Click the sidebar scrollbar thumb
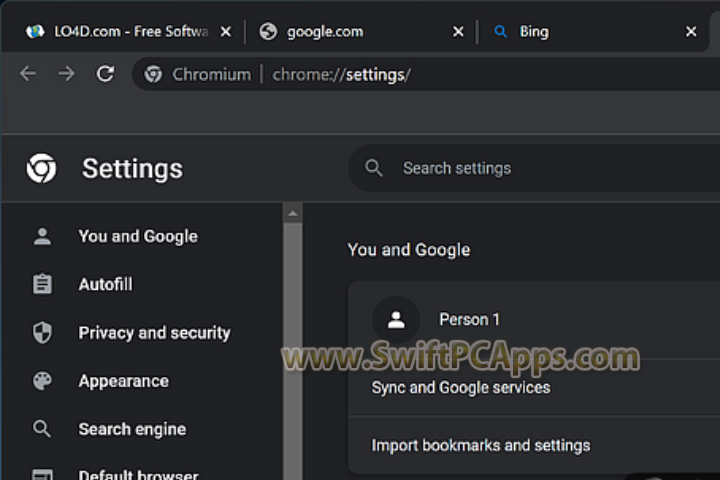 (x=292, y=351)
